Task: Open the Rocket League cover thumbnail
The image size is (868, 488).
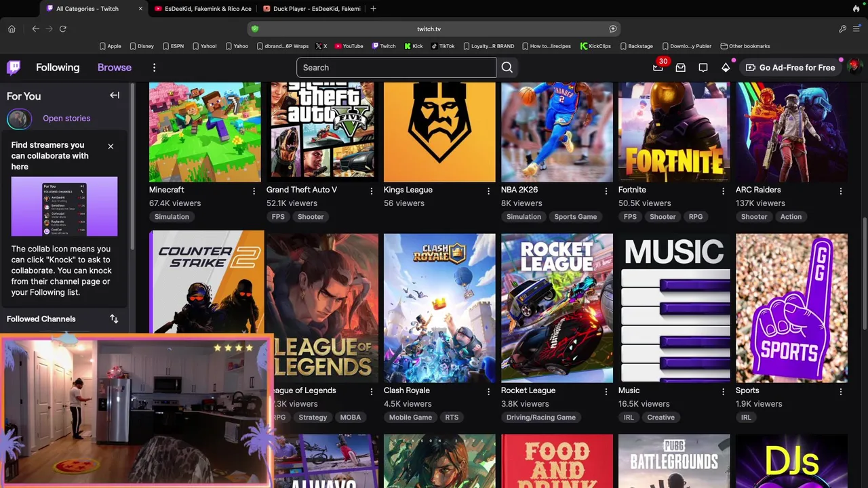Action: [557, 308]
